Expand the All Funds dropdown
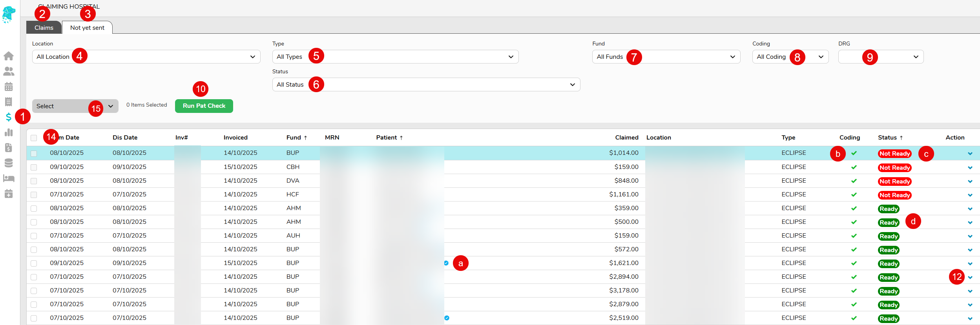This screenshot has height=325, width=980. coord(666,57)
